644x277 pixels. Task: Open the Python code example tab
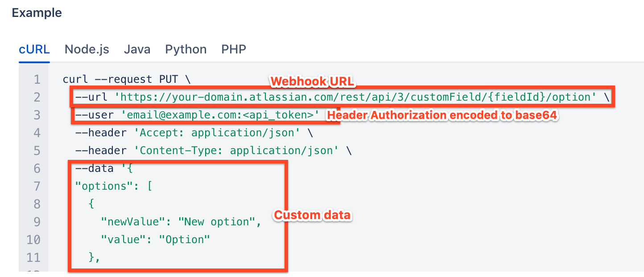coord(186,49)
